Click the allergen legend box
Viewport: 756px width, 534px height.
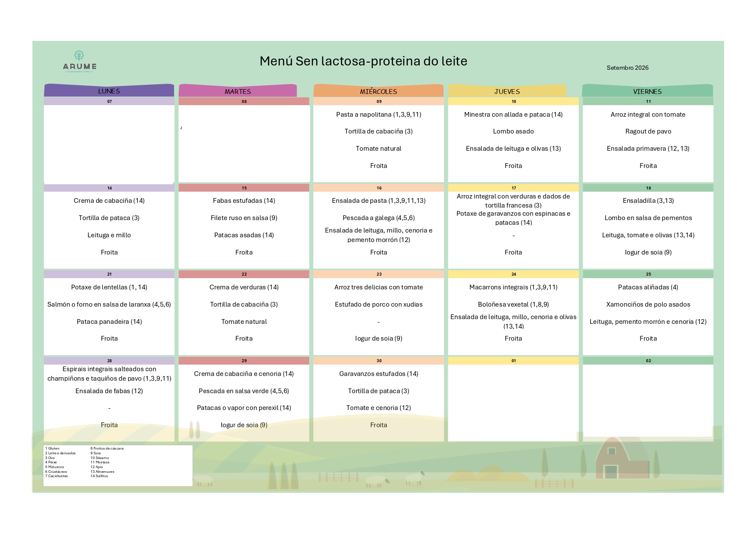118,466
